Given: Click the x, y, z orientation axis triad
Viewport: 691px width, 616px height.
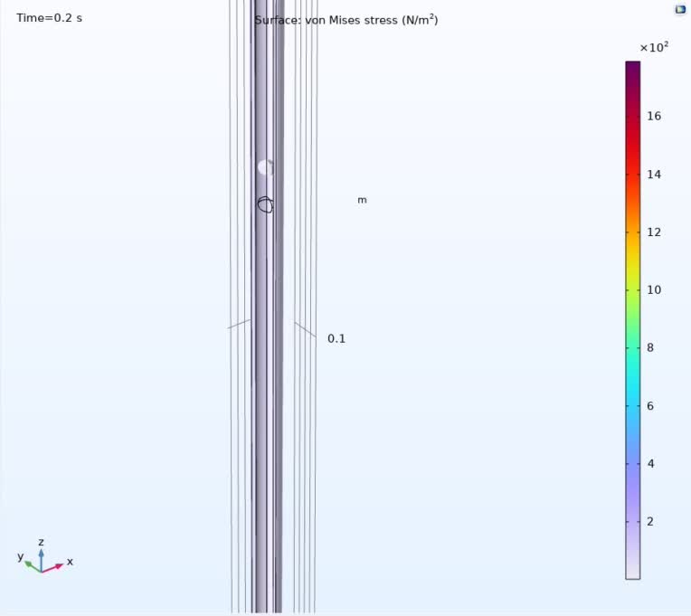Looking at the screenshot, I should click(x=44, y=556).
